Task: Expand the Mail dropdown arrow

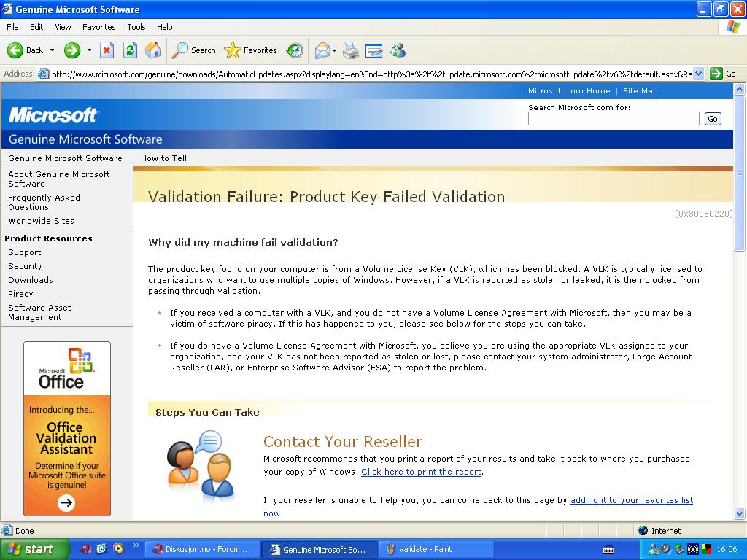Action: point(334,50)
